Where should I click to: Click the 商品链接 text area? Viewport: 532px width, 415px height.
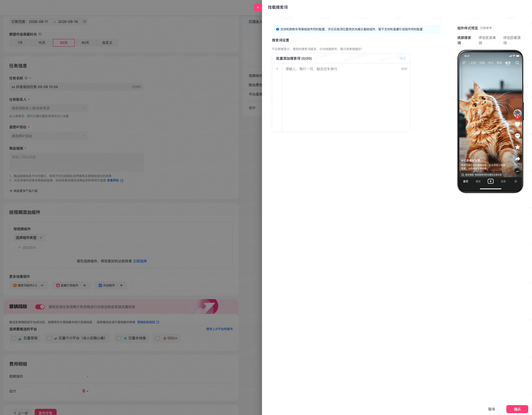tap(76, 163)
